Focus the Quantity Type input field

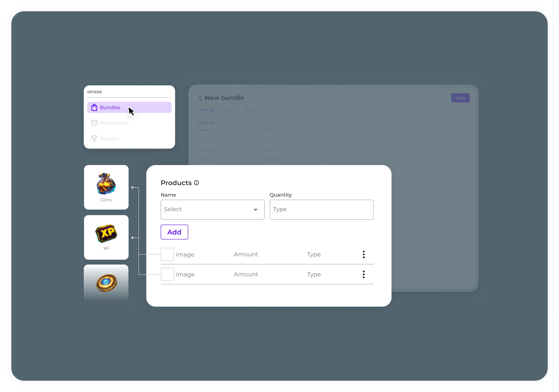(321, 210)
